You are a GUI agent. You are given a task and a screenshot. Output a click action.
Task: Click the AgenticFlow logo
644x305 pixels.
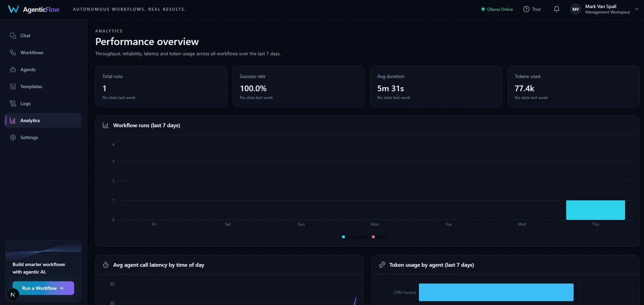[x=34, y=9]
